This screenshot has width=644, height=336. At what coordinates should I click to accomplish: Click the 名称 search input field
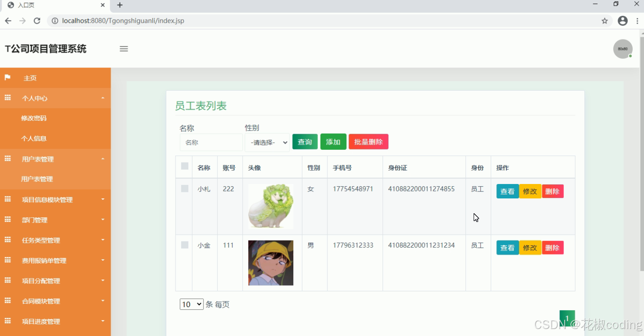[211, 142]
